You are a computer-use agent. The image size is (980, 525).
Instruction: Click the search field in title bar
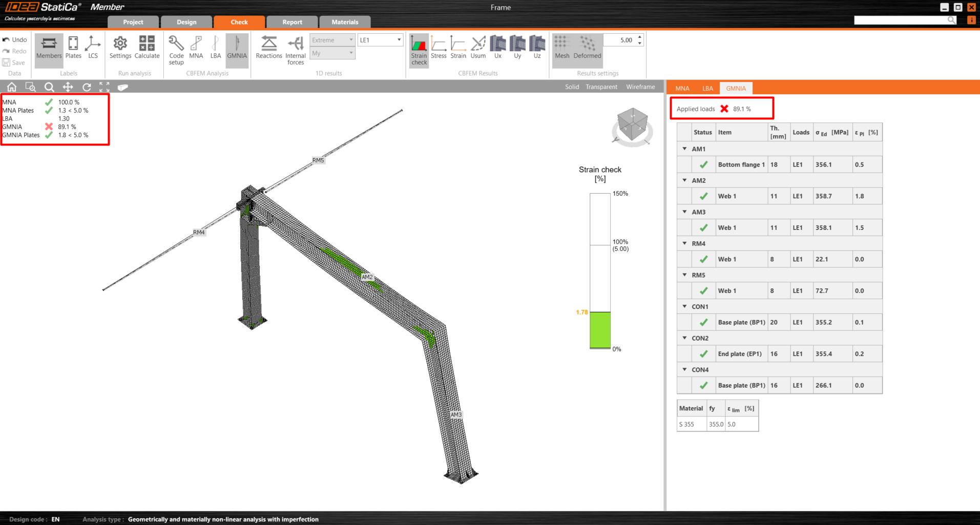click(x=900, y=20)
